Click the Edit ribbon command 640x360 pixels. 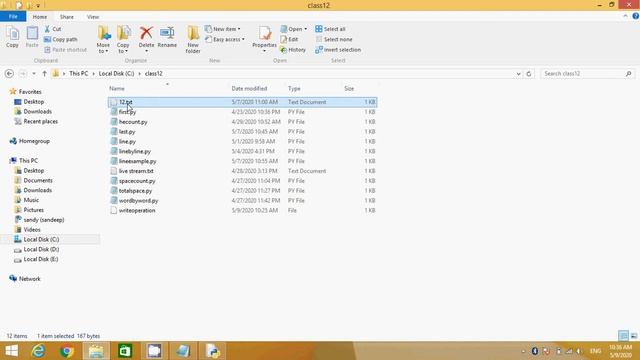click(289, 39)
